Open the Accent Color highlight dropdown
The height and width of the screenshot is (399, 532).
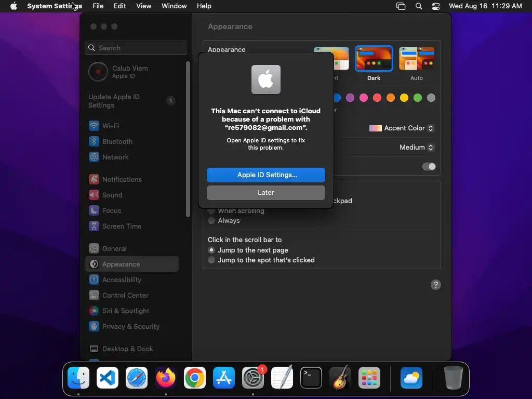pyautogui.click(x=402, y=128)
